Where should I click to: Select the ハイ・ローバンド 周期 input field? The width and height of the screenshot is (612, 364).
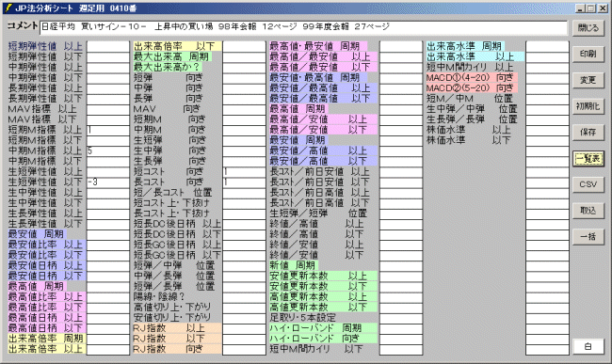pyautogui.click(x=401, y=328)
